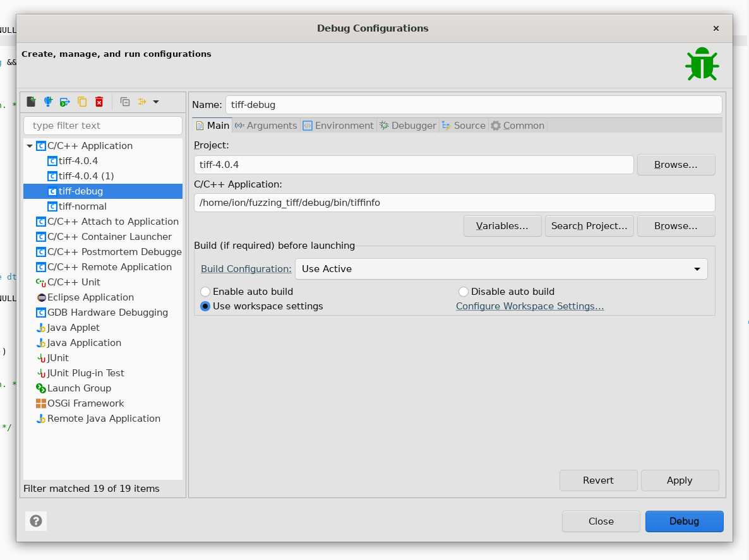Switch to the Environment tab
The width and height of the screenshot is (749, 560).
(339, 126)
